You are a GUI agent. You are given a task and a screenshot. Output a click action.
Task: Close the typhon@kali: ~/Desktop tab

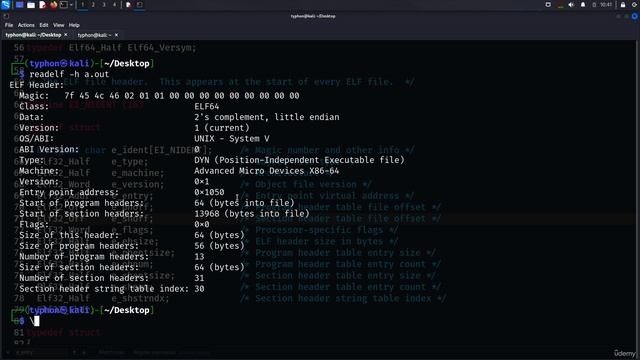tap(66, 35)
